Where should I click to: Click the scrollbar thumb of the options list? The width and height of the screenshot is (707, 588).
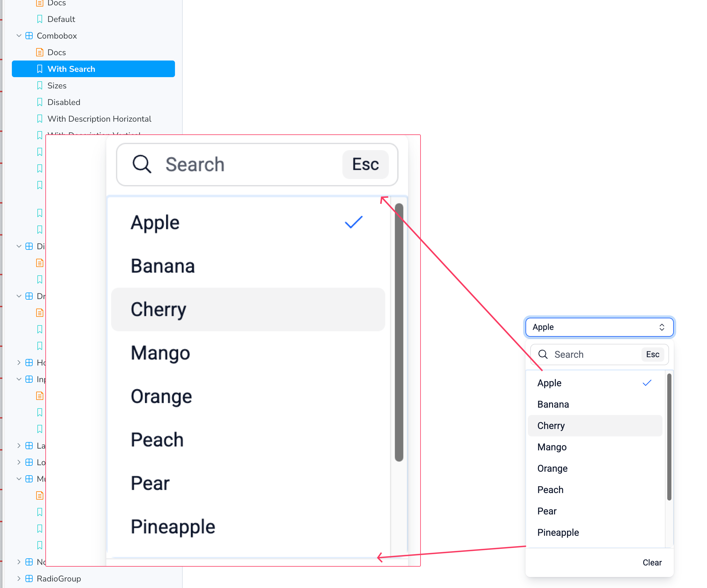669,437
